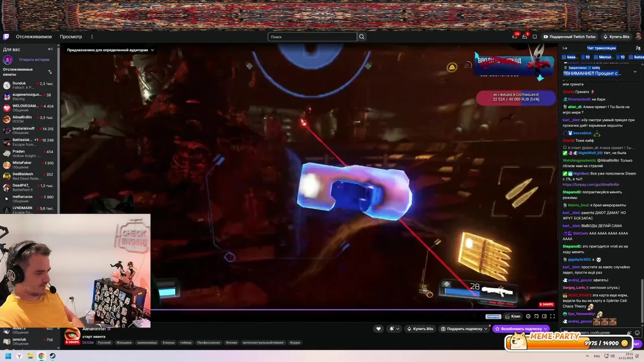The width and height of the screenshot is (644, 362).
Task: Open Просмотр tab
Action: coord(71,37)
